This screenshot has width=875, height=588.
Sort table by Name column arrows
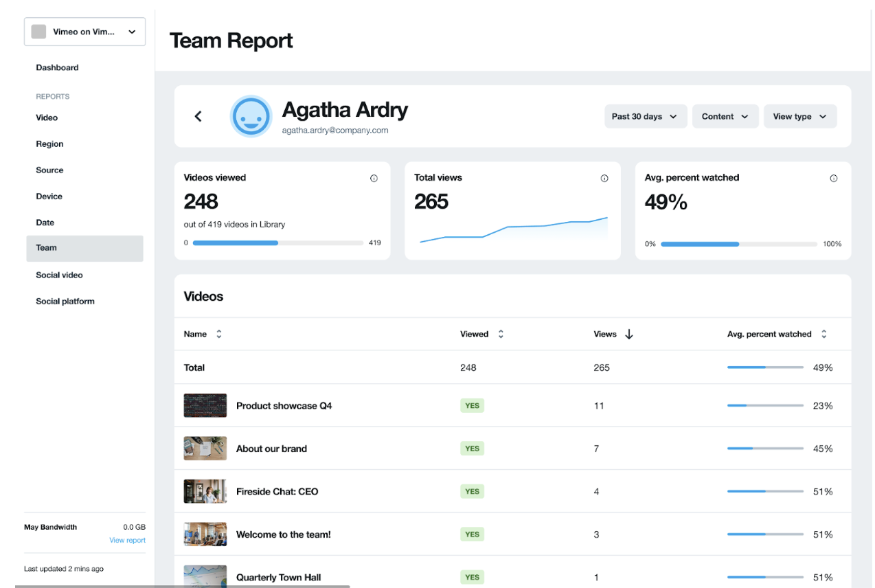pyautogui.click(x=219, y=335)
